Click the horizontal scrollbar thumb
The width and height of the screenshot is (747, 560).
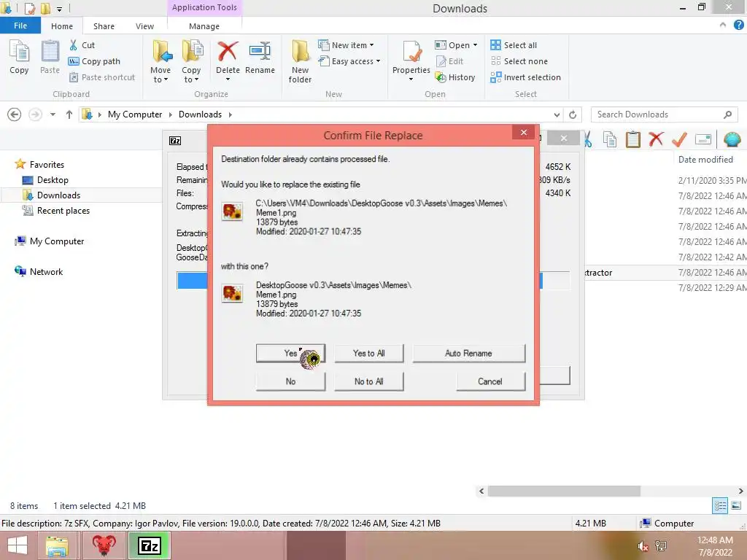pyautogui.click(x=564, y=491)
